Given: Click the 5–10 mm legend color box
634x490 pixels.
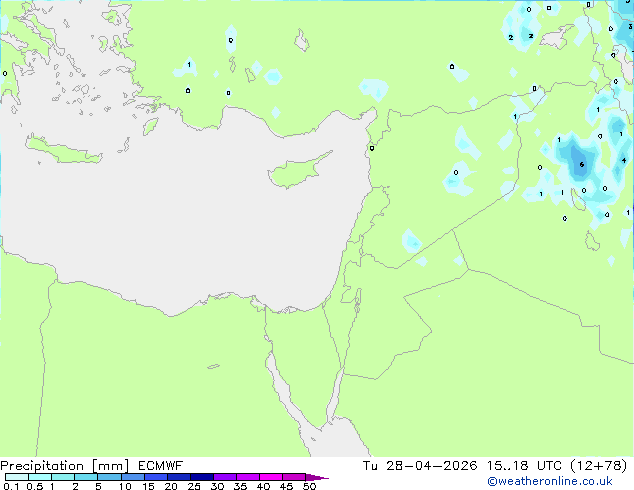Looking at the screenshot, I should [109, 477].
